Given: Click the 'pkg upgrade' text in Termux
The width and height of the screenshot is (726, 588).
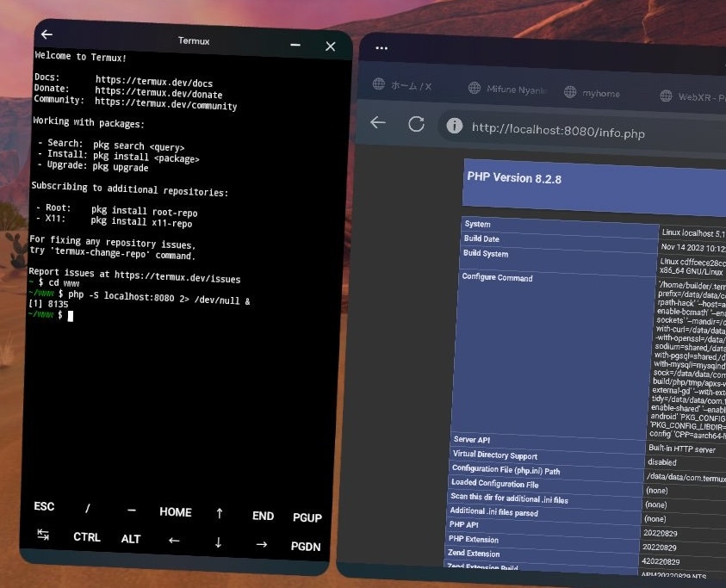Looking at the screenshot, I should coord(121,167).
